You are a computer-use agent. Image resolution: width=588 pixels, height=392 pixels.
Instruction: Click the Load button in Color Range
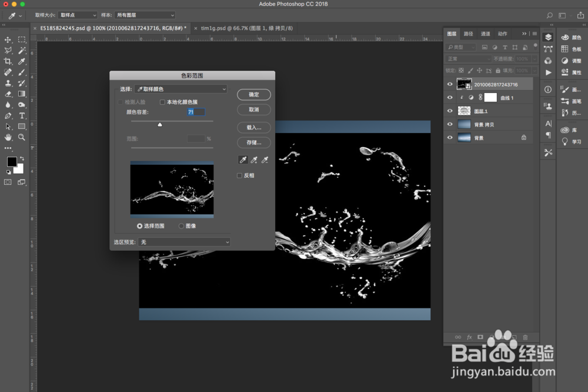[x=254, y=128]
